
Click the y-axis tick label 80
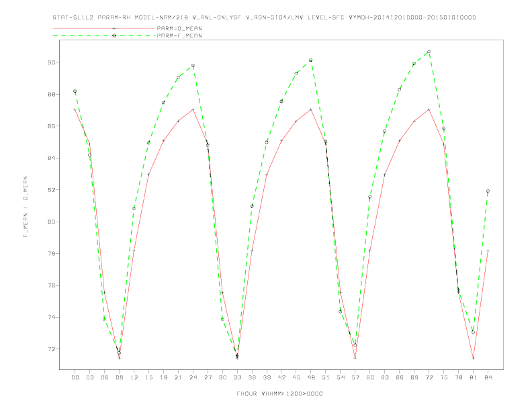pos(51,222)
